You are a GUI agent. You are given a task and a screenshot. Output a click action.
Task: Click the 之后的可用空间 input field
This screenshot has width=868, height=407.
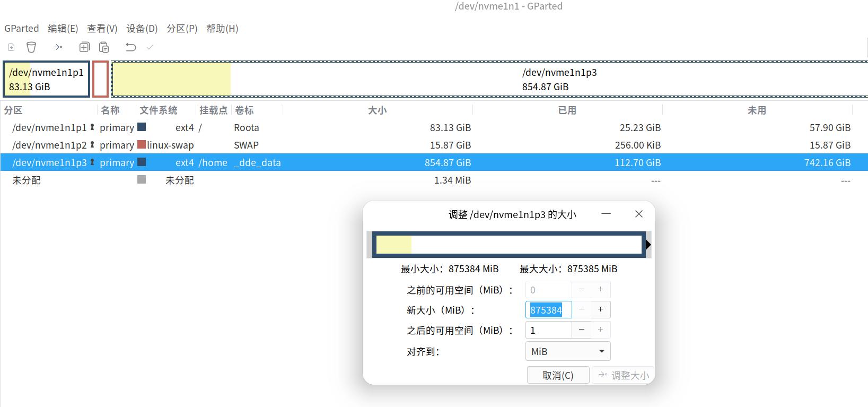[549, 330]
